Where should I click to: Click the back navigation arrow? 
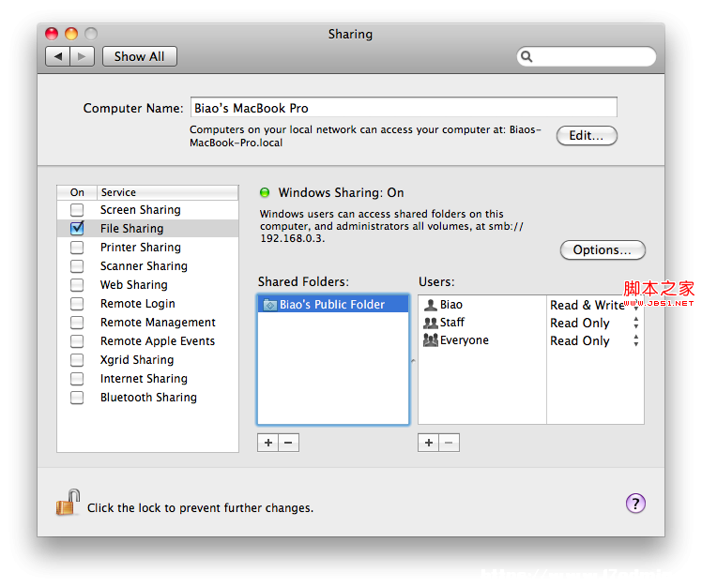[x=58, y=56]
